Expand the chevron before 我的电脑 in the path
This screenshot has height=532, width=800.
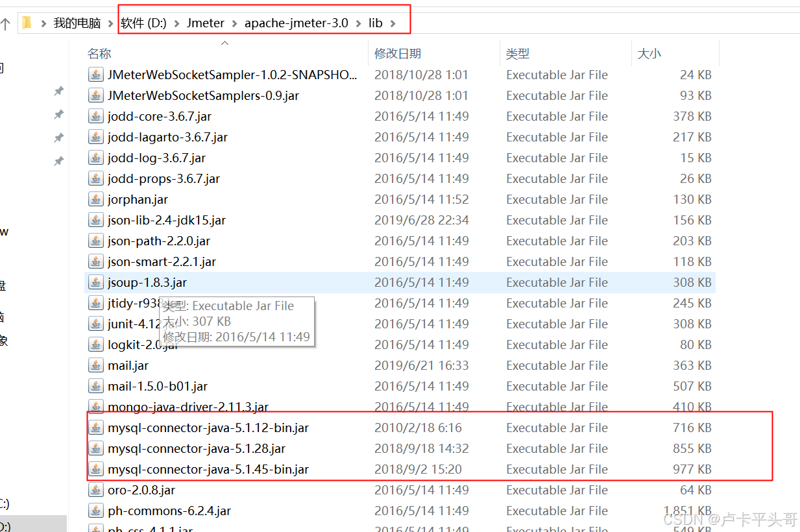44,23
